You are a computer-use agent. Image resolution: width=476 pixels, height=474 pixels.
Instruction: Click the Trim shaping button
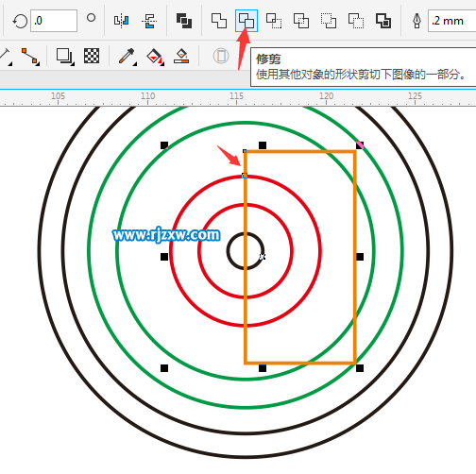[246, 21]
